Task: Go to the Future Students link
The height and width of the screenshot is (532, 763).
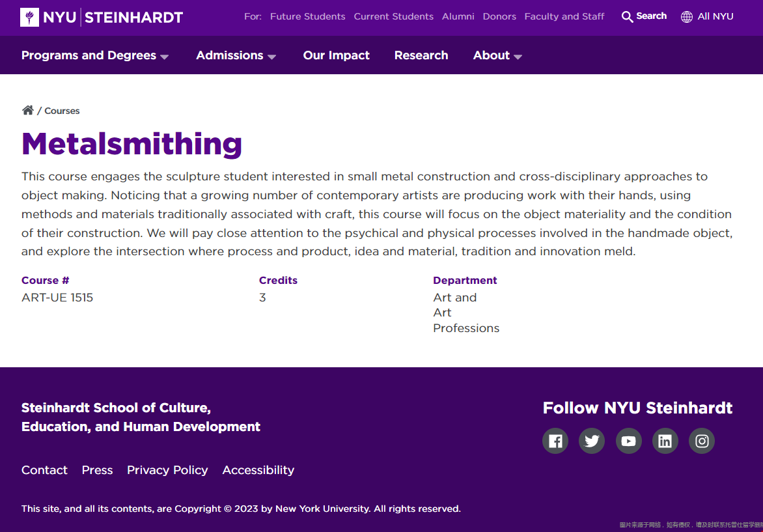Action: tap(307, 17)
